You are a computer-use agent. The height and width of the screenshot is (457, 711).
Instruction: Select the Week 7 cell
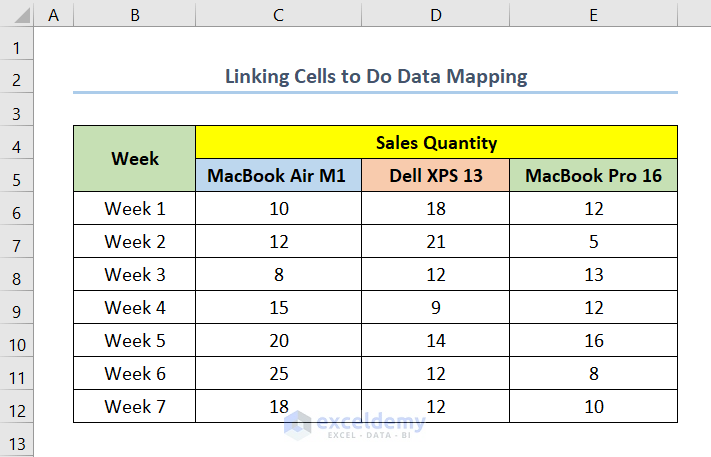click(134, 407)
